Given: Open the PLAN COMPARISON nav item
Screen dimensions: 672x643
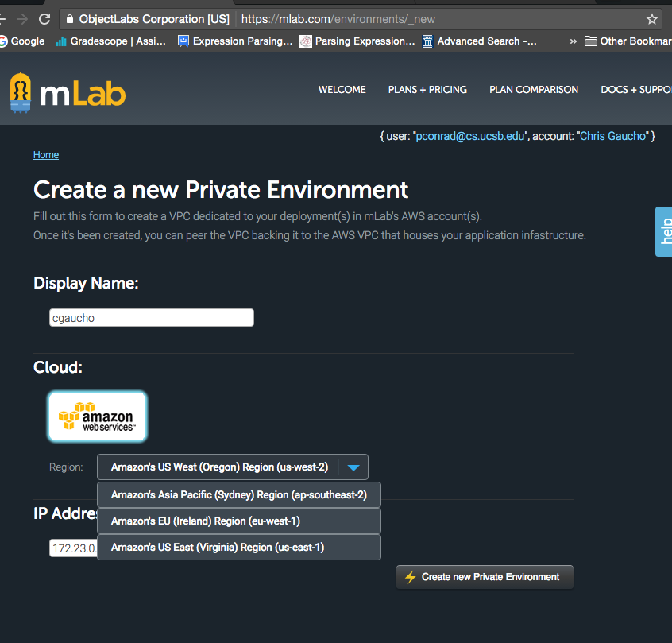Looking at the screenshot, I should tap(534, 90).
